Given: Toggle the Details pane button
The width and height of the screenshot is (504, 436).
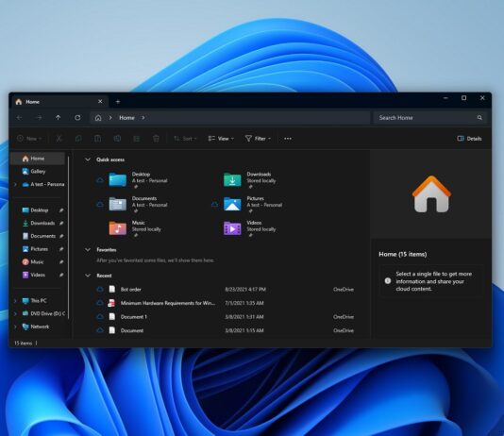Looking at the screenshot, I should point(469,139).
